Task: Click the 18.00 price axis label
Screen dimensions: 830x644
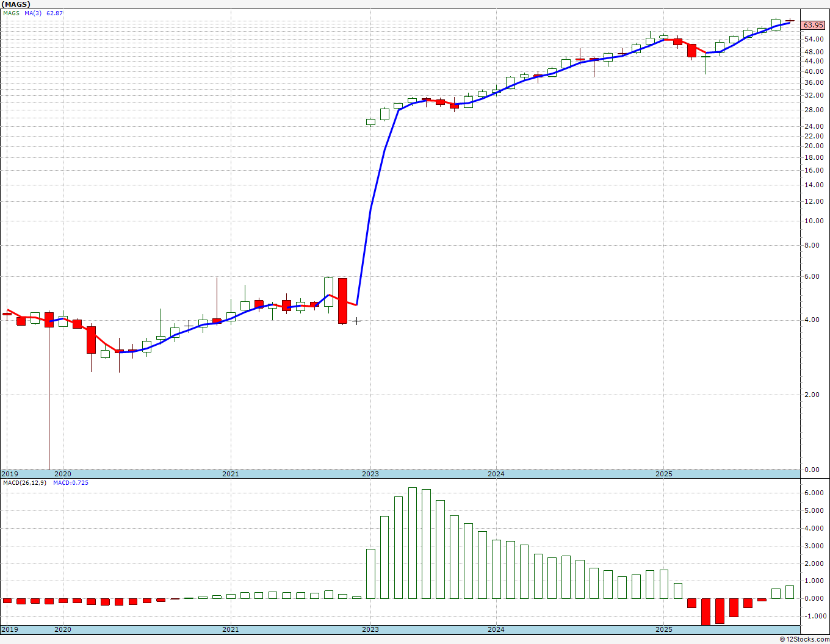Action: (x=814, y=157)
